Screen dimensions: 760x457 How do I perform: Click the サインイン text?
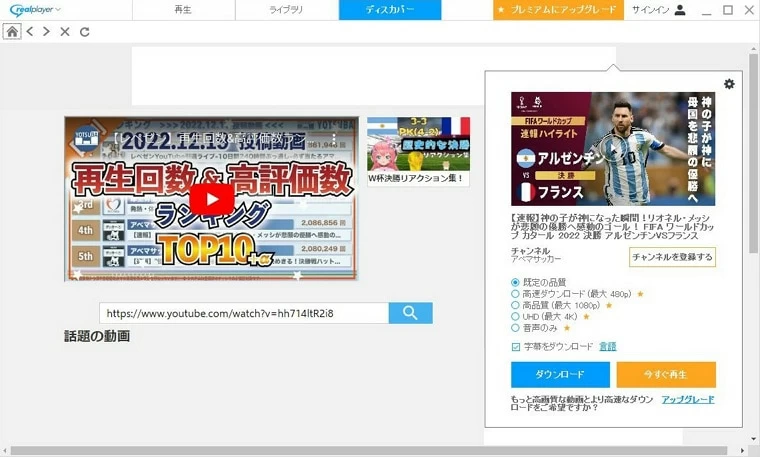[650, 10]
